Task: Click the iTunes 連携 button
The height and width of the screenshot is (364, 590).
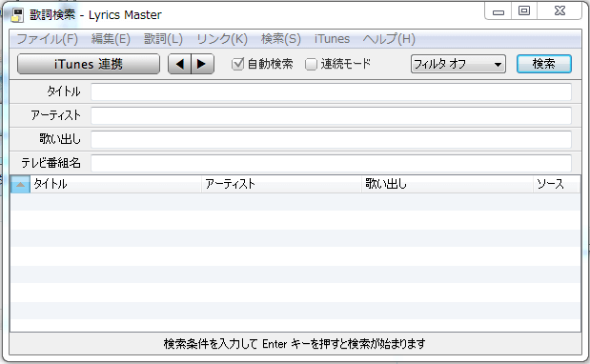Action: (89, 64)
